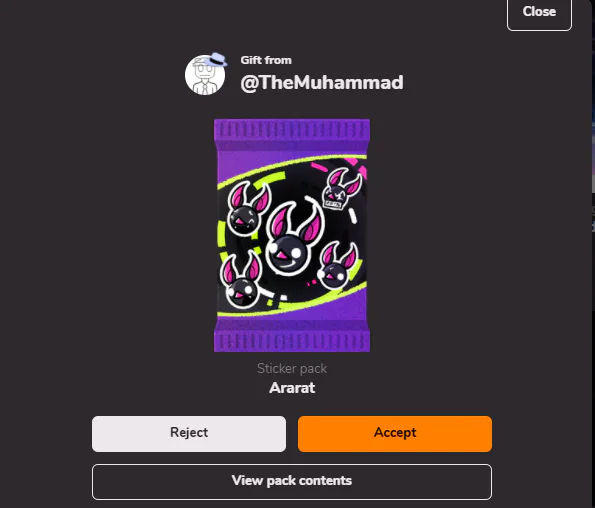Click the bottom-left bat sticker on the pack
The height and width of the screenshot is (508, 595).
pos(241,281)
